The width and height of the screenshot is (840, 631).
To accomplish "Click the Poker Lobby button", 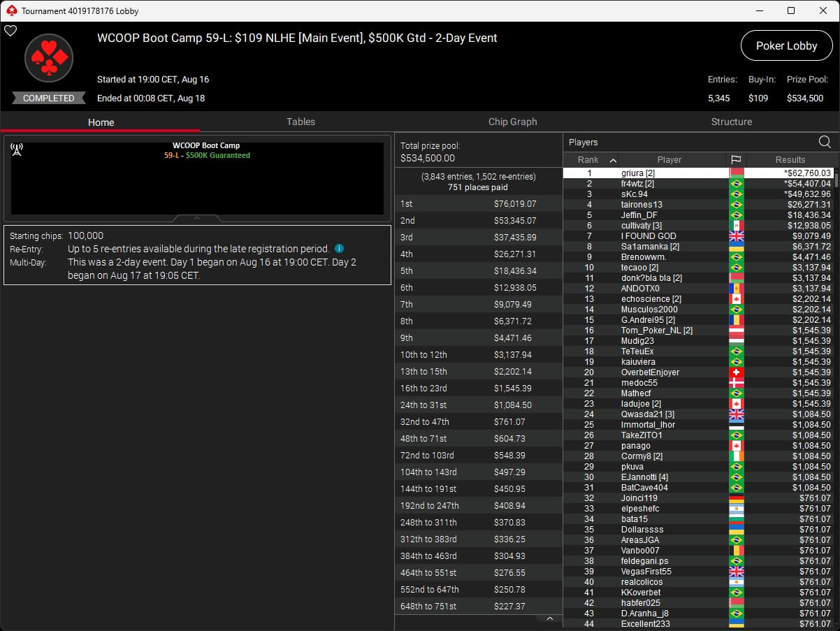I will click(x=786, y=46).
